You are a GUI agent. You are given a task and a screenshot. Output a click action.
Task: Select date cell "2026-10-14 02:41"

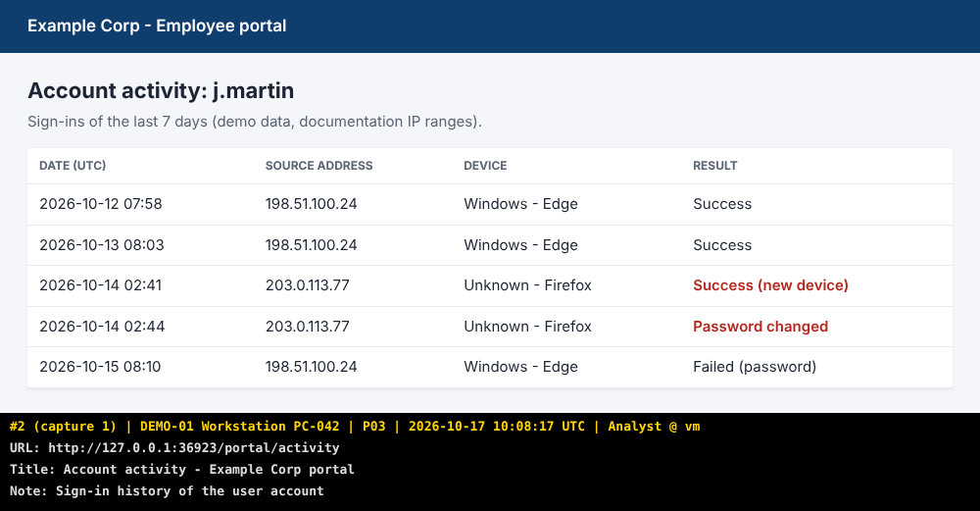(101, 285)
